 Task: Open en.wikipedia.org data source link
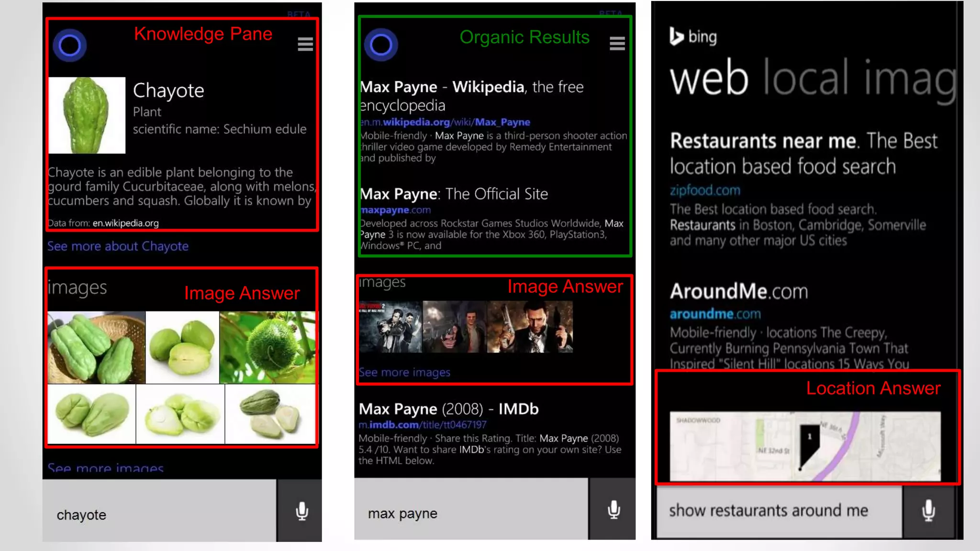125,223
